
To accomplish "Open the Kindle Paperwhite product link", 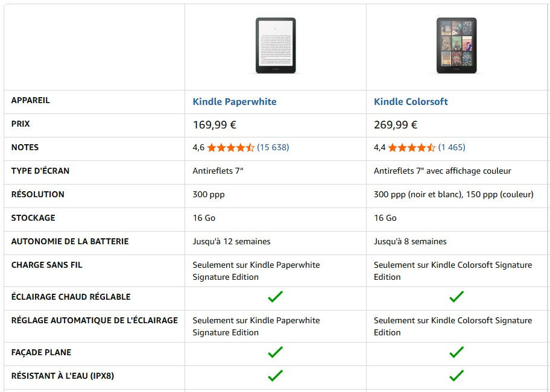I will pyautogui.click(x=234, y=101).
